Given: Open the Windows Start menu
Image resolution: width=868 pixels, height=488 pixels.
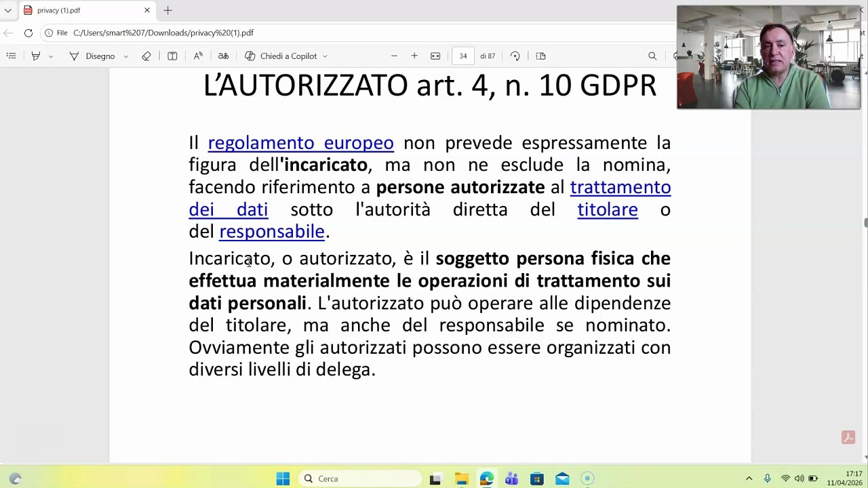Looking at the screenshot, I should coord(283,479).
